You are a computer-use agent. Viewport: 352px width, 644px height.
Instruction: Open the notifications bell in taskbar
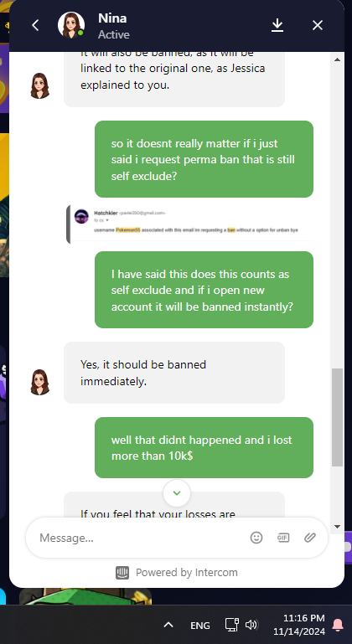pyautogui.click(x=338, y=625)
